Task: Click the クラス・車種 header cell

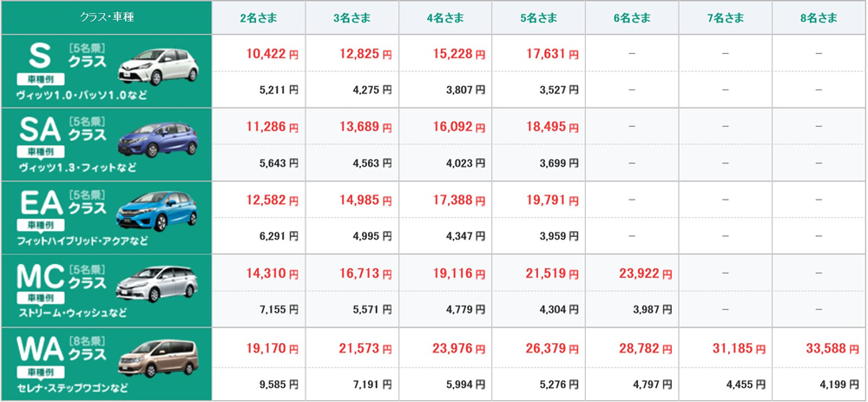Action: point(107,17)
